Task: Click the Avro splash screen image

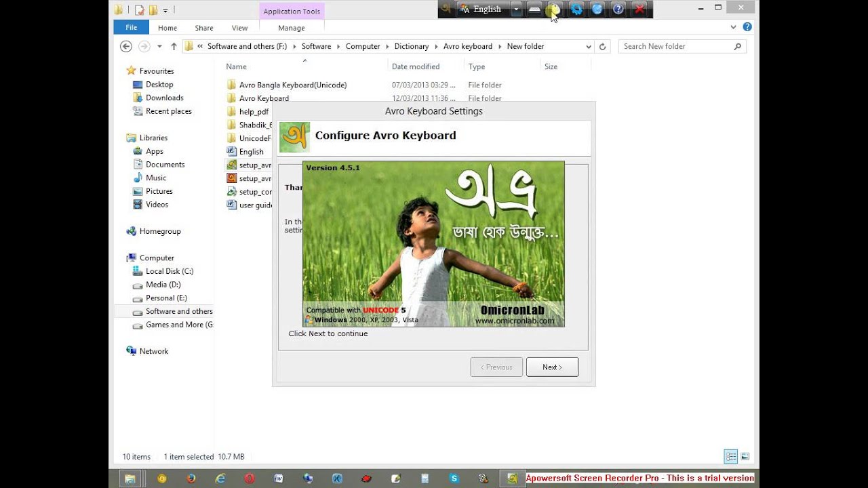Action: [x=433, y=244]
